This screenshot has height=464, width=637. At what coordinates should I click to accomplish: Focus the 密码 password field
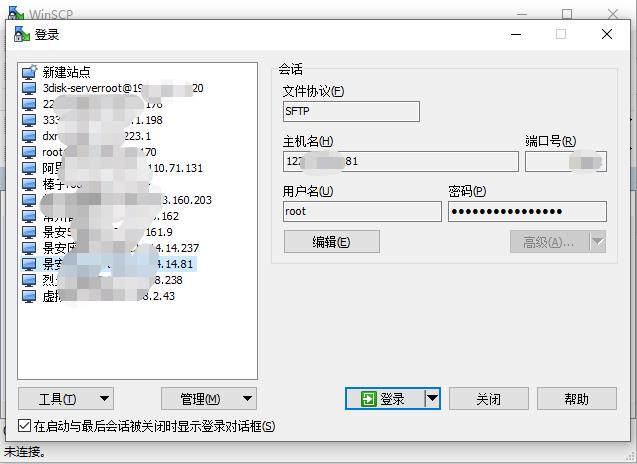coord(527,211)
